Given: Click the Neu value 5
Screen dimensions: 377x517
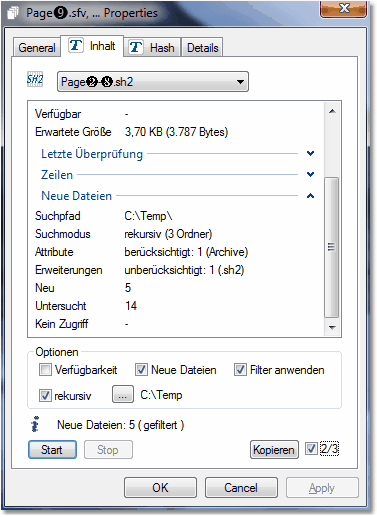Looking at the screenshot, I should 128,288.
